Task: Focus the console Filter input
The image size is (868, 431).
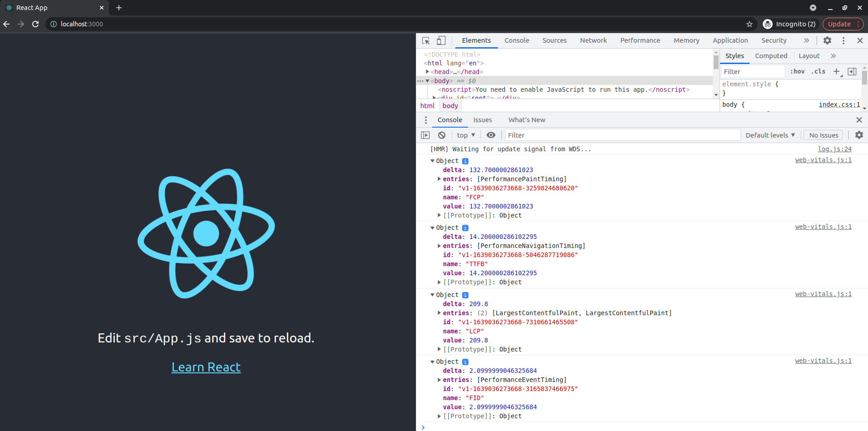Action: tap(622, 135)
